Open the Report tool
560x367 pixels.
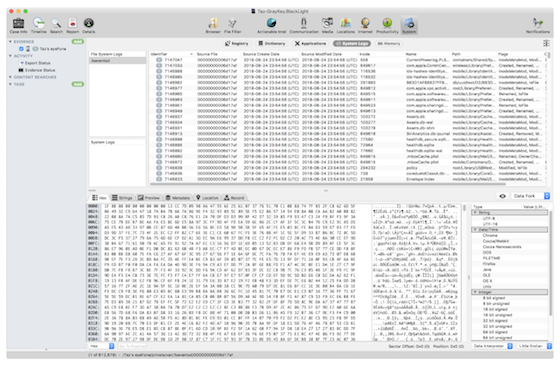(72, 26)
